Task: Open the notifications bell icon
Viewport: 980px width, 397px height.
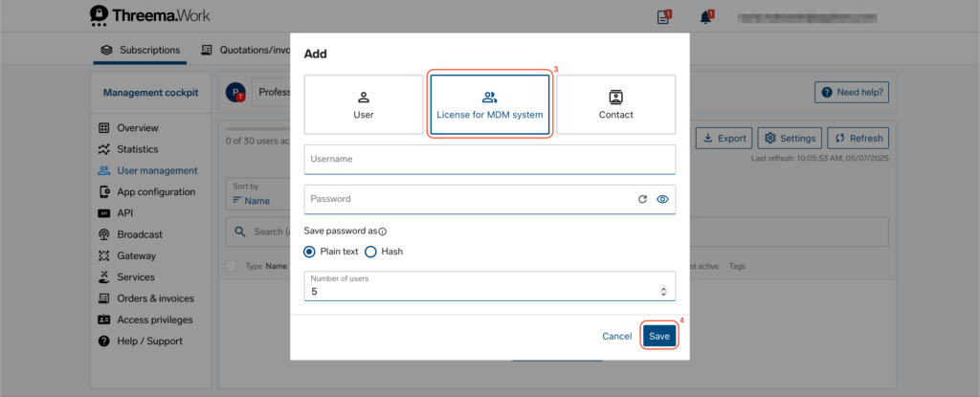Action: pos(706,17)
